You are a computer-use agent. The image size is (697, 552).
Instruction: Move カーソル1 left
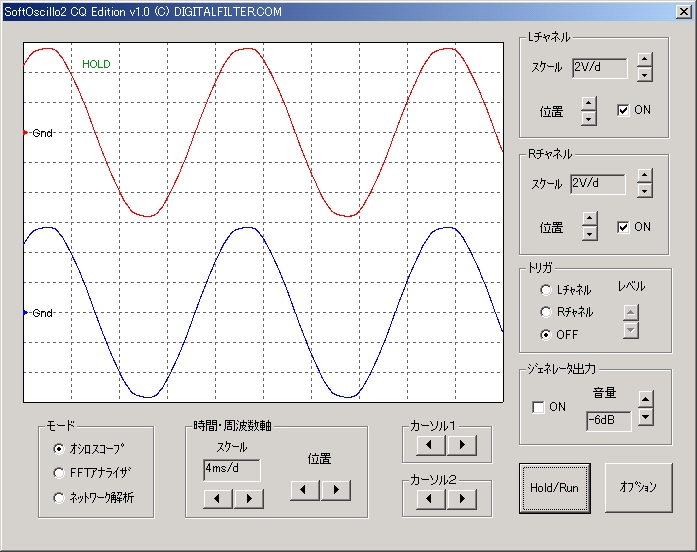click(x=431, y=444)
